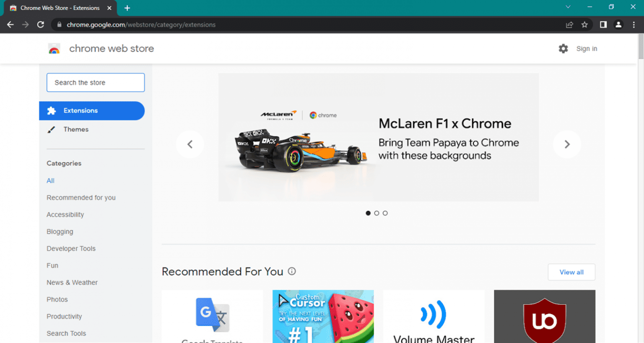Focus the Search the store field
The height and width of the screenshot is (343, 644).
tap(96, 83)
